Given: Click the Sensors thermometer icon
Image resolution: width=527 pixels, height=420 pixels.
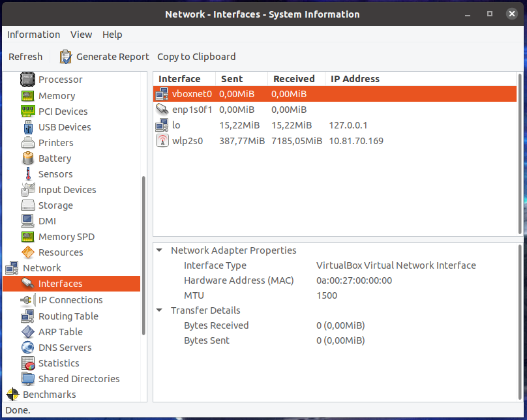Looking at the screenshot, I should point(27,174).
